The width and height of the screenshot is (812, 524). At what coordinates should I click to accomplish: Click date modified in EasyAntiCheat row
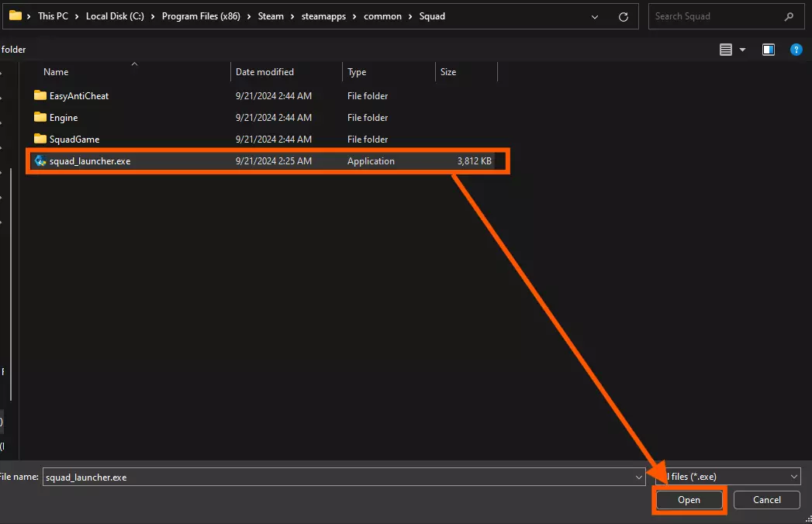tap(274, 96)
